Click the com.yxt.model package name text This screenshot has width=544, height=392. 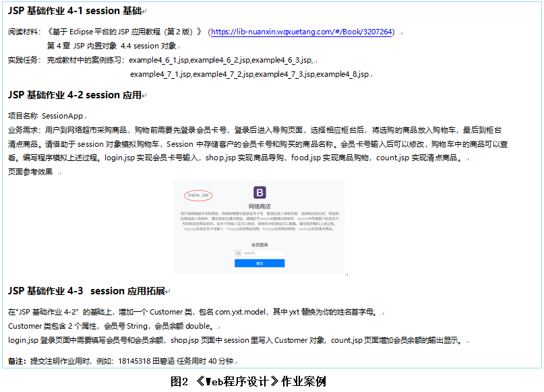pyautogui.click(x=246, y=313)
